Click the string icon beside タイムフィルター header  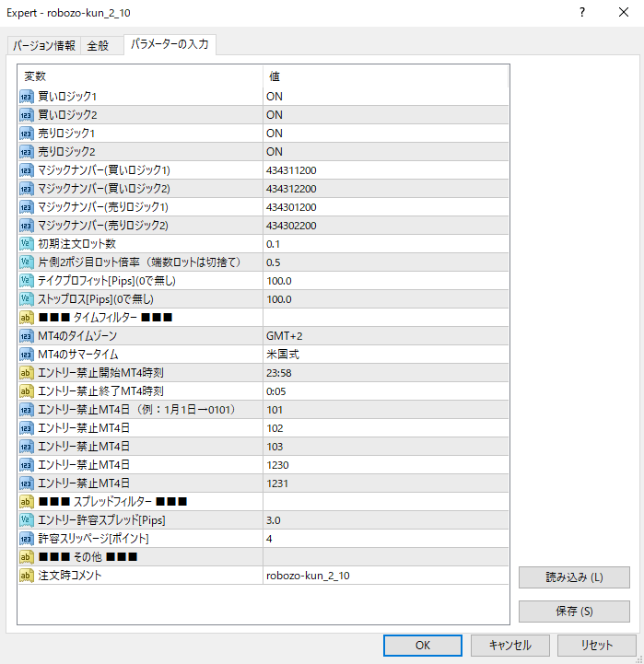click(27, 318)
